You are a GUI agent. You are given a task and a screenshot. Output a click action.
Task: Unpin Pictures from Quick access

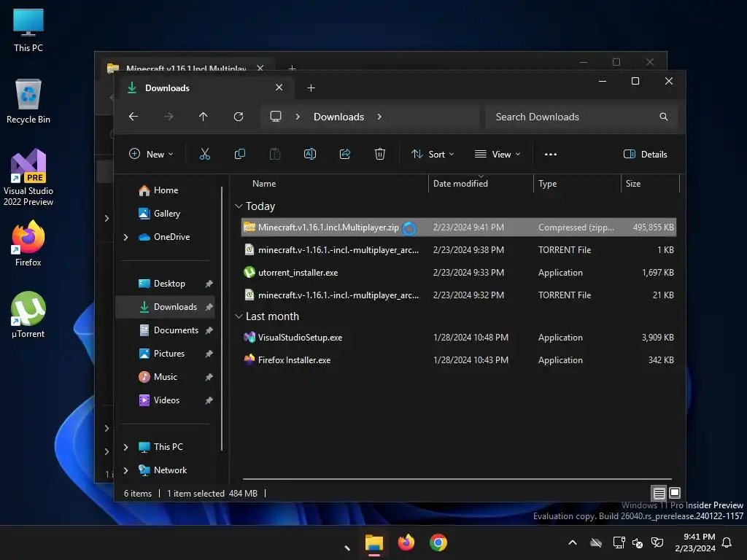209,354
